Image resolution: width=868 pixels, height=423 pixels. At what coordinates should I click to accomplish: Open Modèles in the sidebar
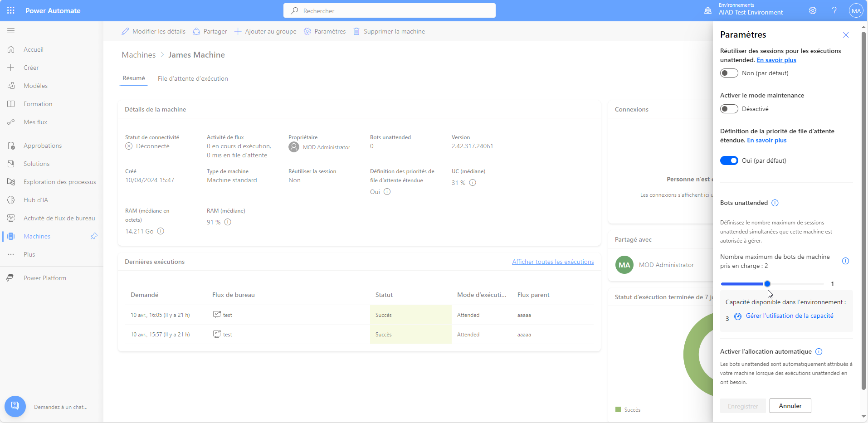pos(35,86)
